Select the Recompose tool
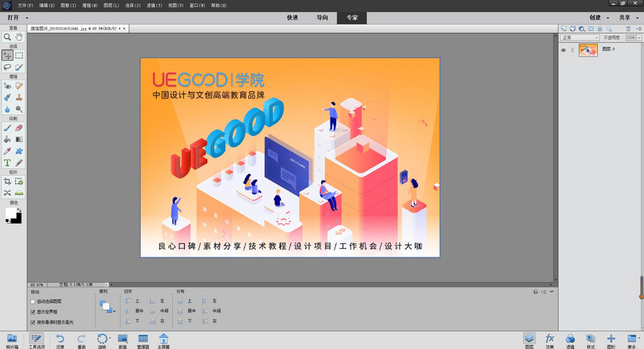The width and height of the screenshot is (644, 349). (x=19, y=181)
